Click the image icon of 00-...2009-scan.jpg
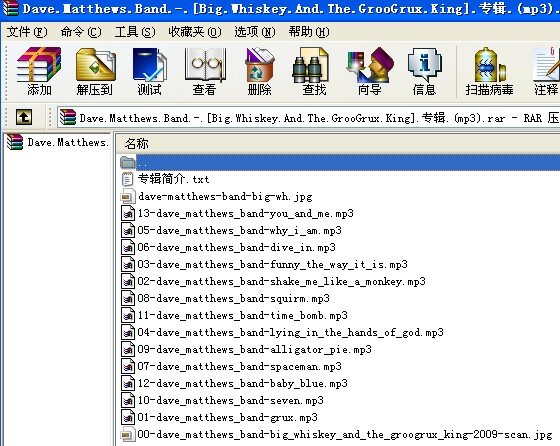This screenshot has height=446, width=560. click(x=128, y=435)
